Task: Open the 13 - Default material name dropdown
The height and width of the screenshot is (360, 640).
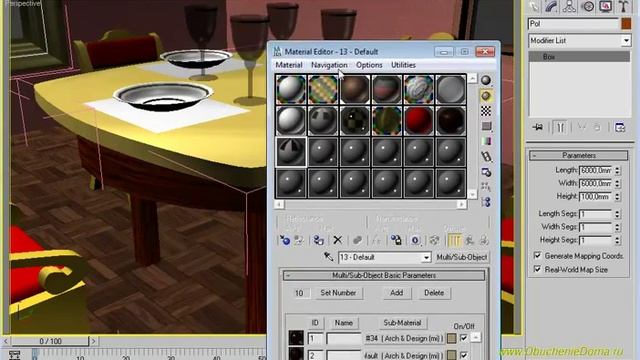Action: click(x=426, y=258)
